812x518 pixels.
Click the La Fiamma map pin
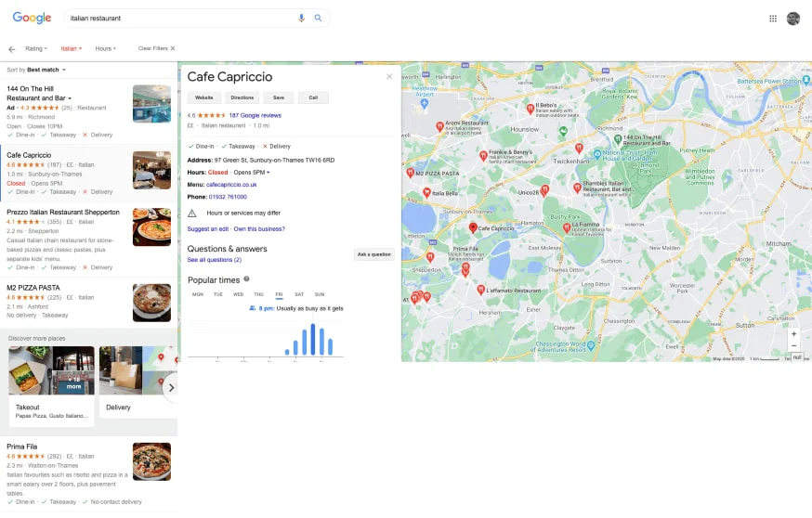pyautogui.click(x=567, y=227)
